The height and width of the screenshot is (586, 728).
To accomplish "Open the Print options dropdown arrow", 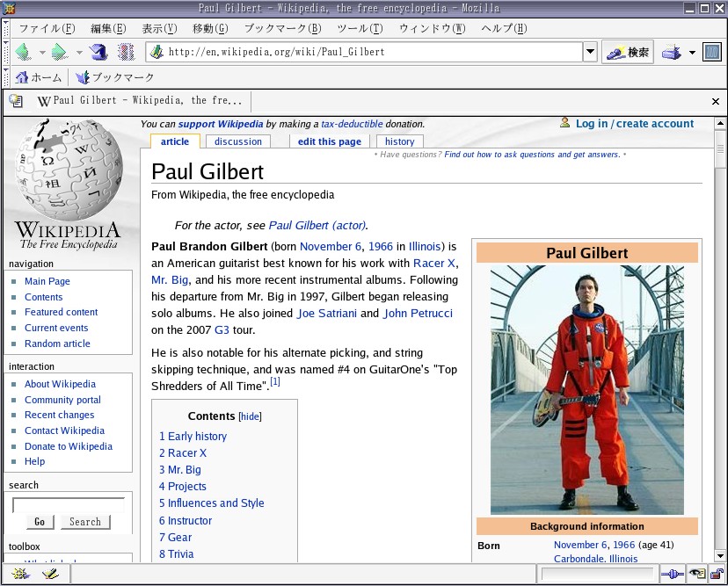I will click(x=692, y=53).
